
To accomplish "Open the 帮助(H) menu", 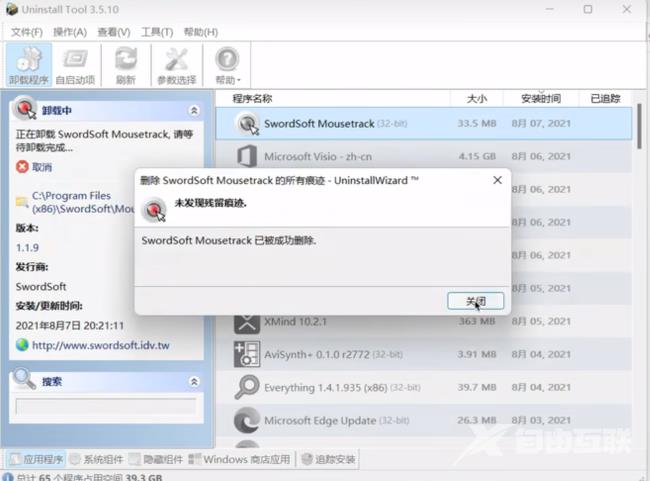I will click(201, 32).
